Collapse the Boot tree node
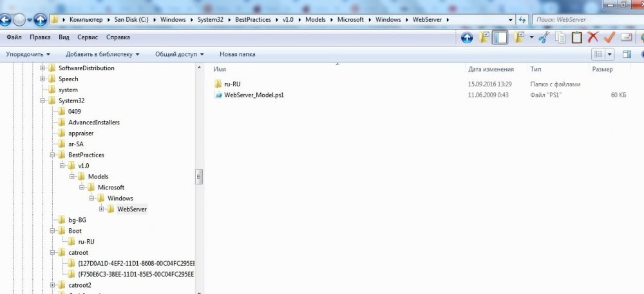 (x=52, y=231)
